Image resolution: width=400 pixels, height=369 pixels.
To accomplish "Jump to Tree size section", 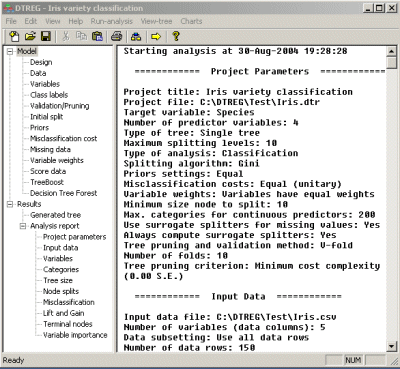I will 58,281.
